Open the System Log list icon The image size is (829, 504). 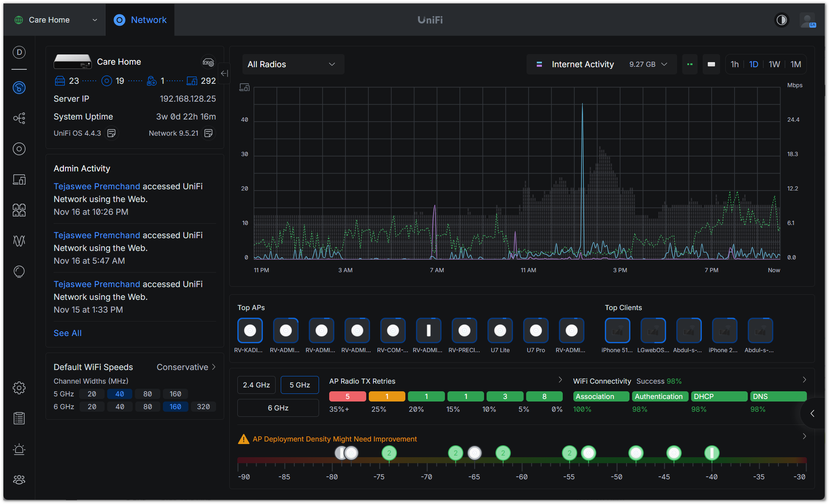19,419
